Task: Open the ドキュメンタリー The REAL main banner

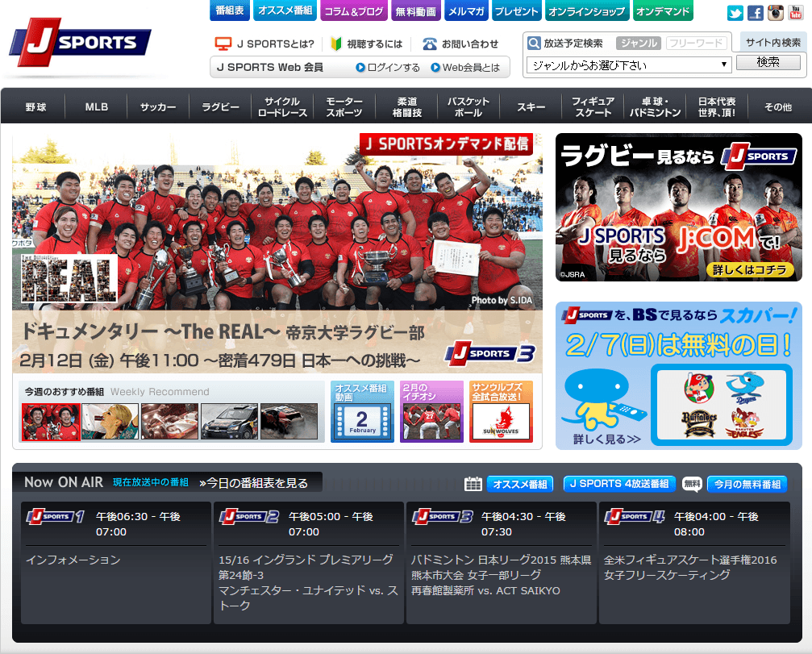Action: [x=277, y=253]
